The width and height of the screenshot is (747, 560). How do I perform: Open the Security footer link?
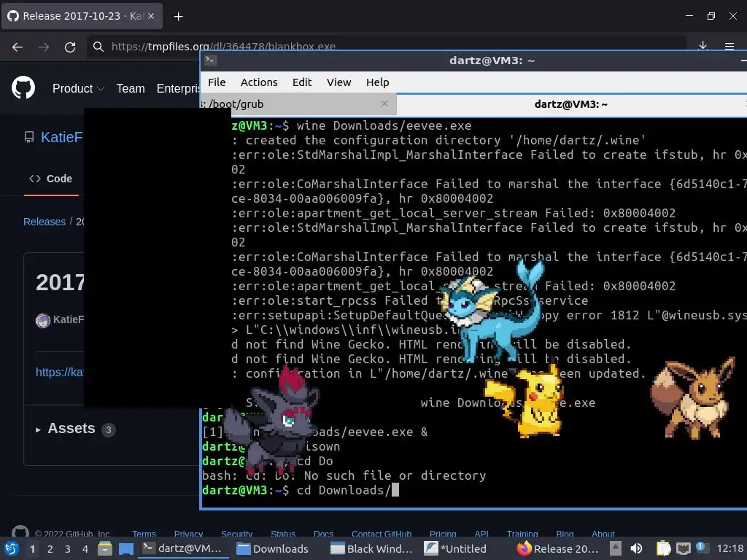pos(237,534)
